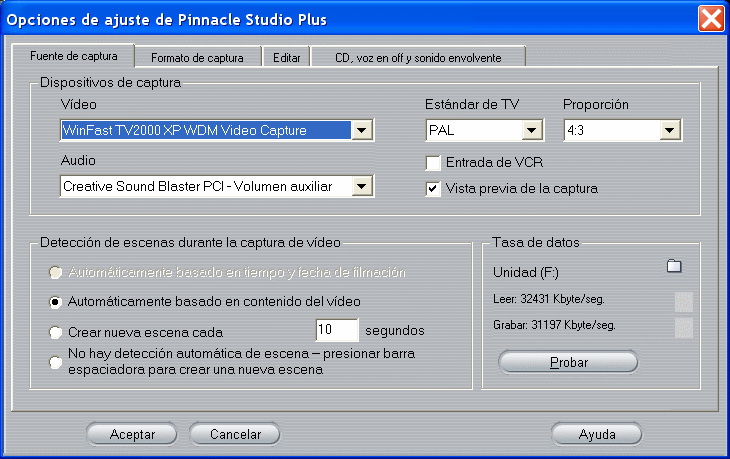Viewport: 730px width, 459px height.
Task: Click the segundos value input field
Action: pos(337,330)
